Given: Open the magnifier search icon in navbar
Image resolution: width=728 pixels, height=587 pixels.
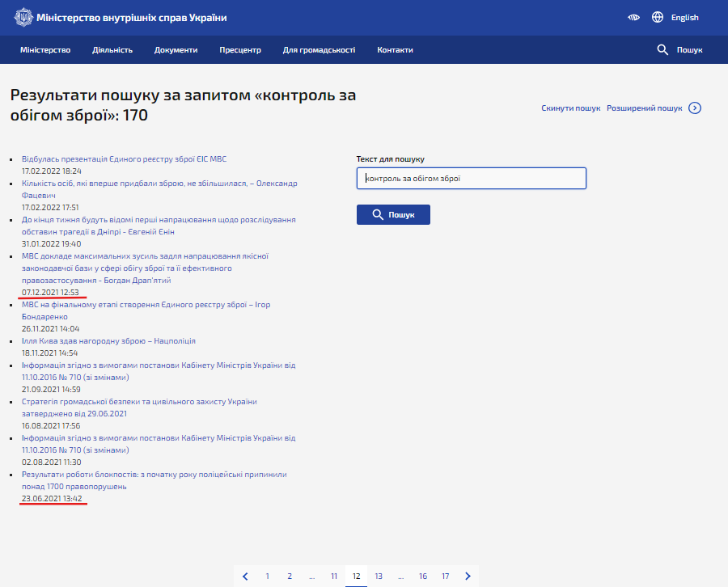Looking at the screenshot, I should [x=662, y=49].
